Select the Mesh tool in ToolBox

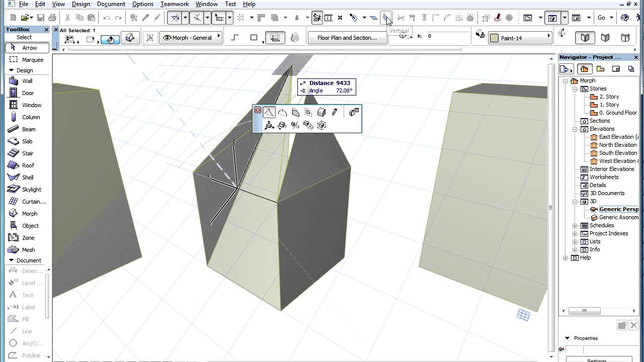coord(28,250)
